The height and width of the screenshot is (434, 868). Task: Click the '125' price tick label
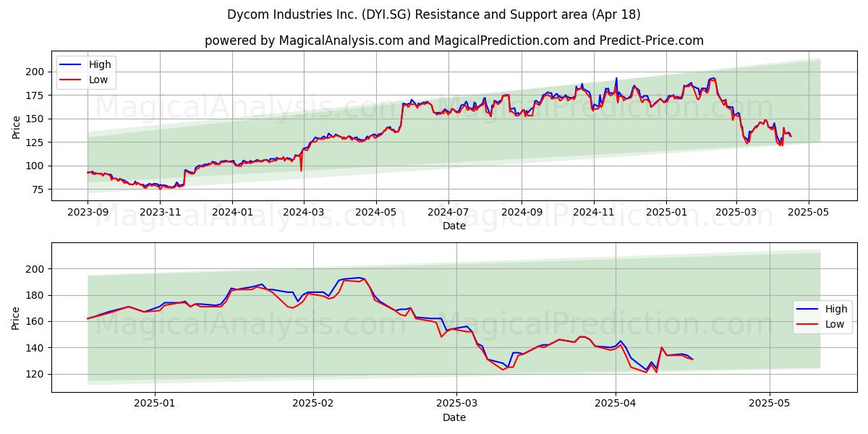click(35, 142)
